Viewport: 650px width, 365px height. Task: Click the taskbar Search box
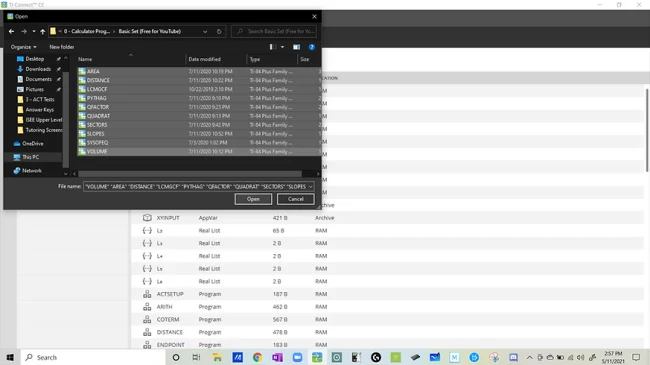tap(93, 358)
